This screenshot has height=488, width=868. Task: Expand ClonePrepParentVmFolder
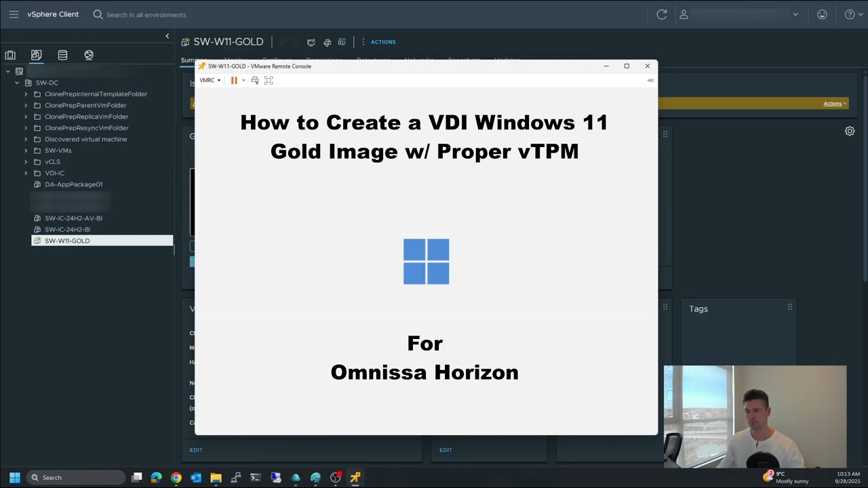point(26,105)
